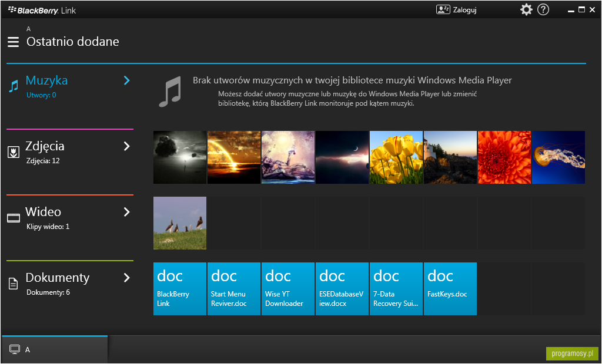The height and width of the screenshot is (364, 602).
Task: Click the Muzyka music note icon
Action: [14, 86]
